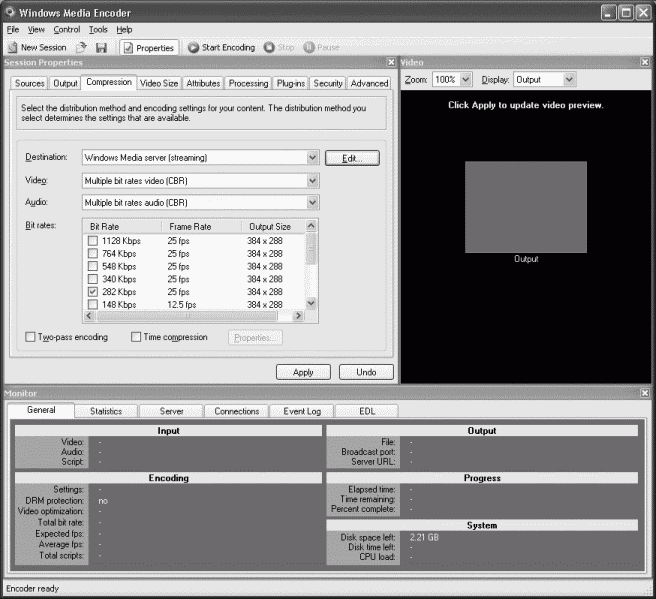Click the bit rates list scroll down arrow

[311, 303]
